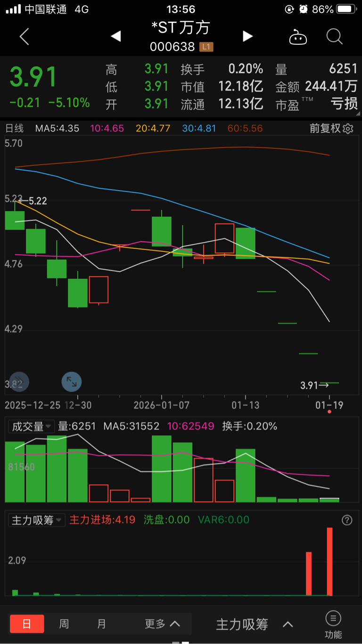
Task: Select the 日 period tab
Action: point(27,624)
